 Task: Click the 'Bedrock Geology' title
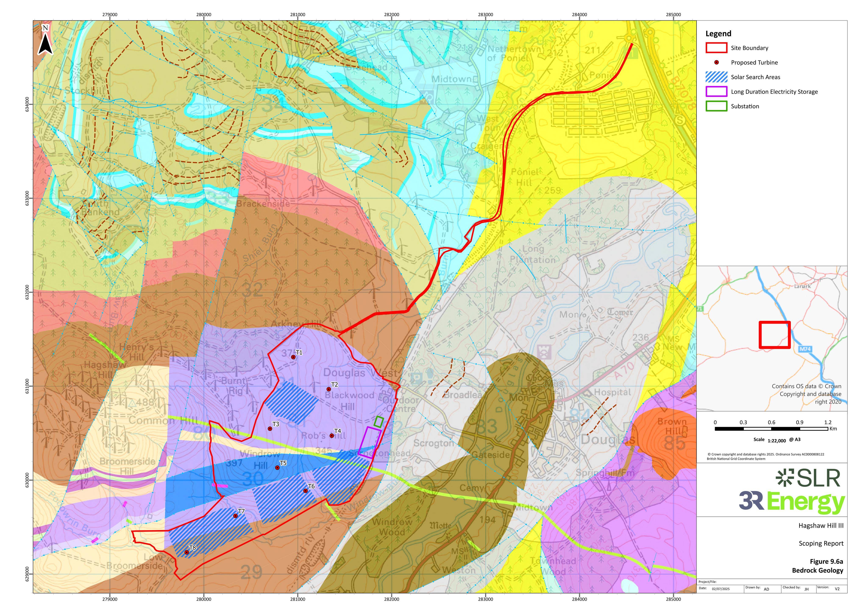click(x=817, y=571)
